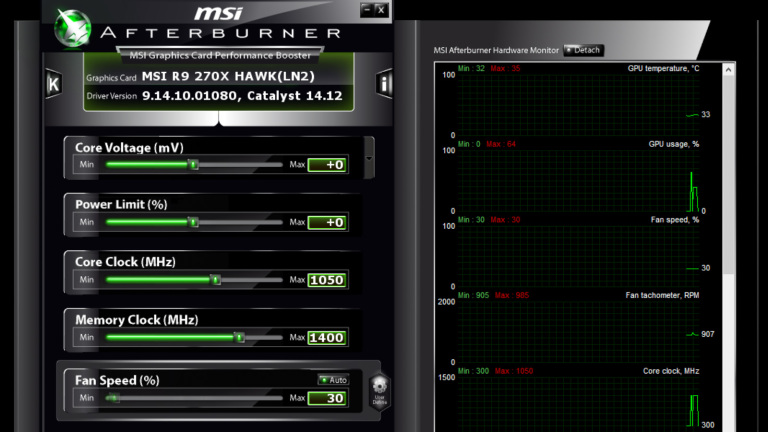Click the fan tachometer current value 907
Image resolution: width=768 pixels, height=432 pixels.
coord(708,334)
